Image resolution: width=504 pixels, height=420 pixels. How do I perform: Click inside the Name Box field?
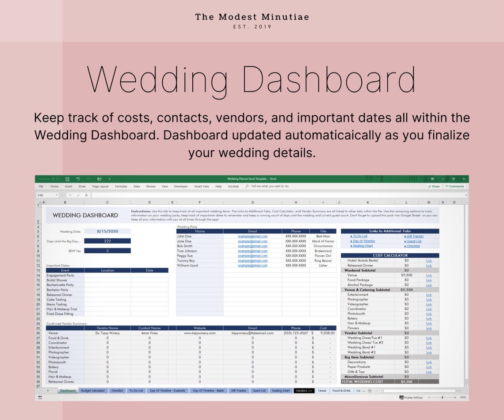(x=43, y=195)
